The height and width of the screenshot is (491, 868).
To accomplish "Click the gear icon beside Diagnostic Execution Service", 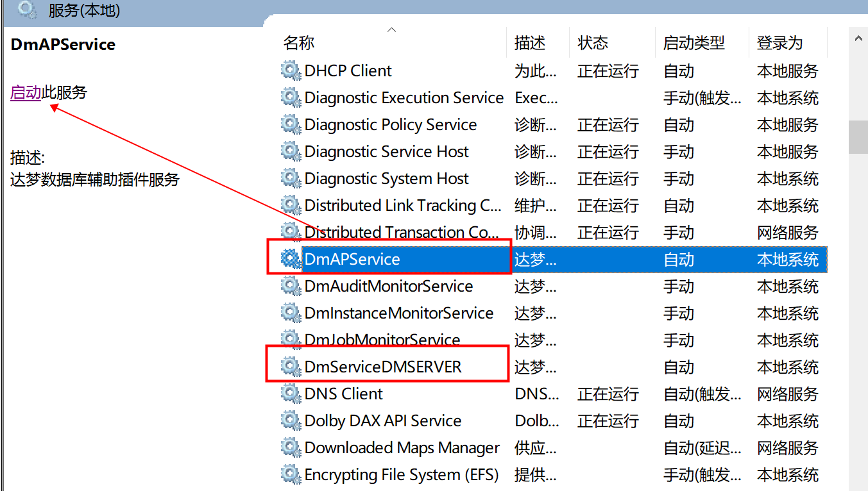I will point(291,97).
